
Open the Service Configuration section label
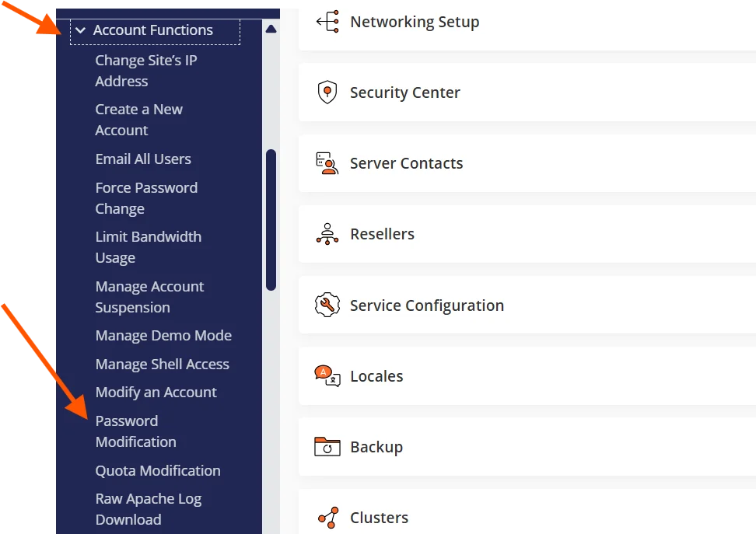(x=426, y=305)
